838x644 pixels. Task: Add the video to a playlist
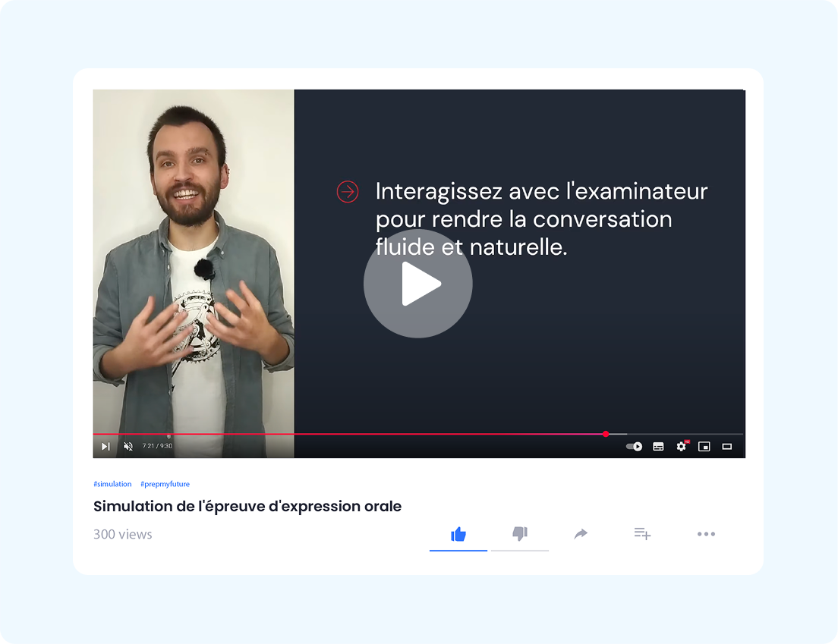(x=642, y=533)
